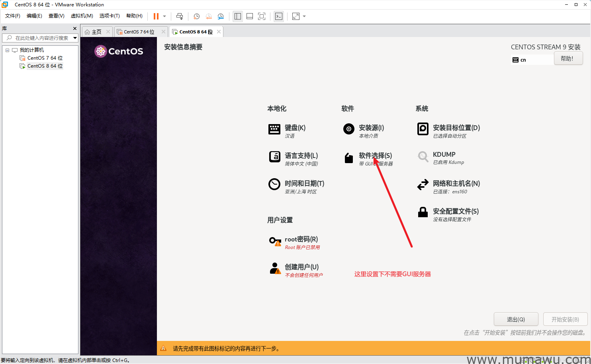The width and height of the screenshot is (591, 364).
Task: Click the root密码 key icon
Action: pos(274,240)
